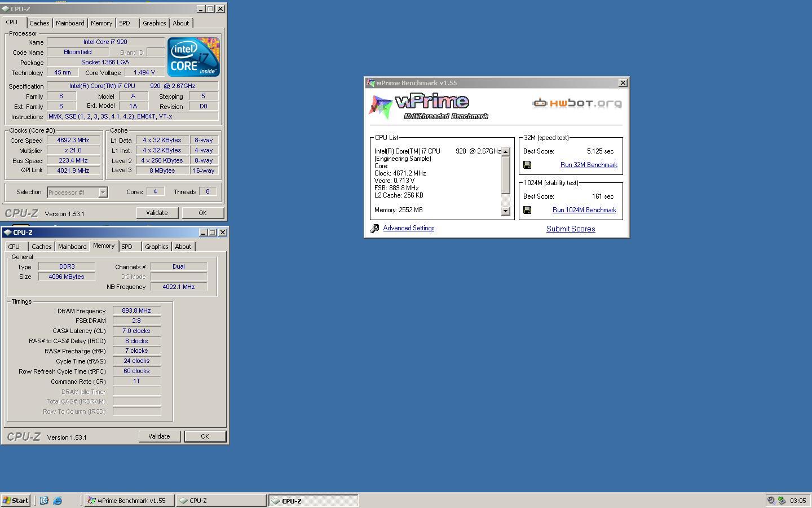The image size is (812, 508).
Task: Click the tRFC value 60 clocks
Action: (136, 371)
